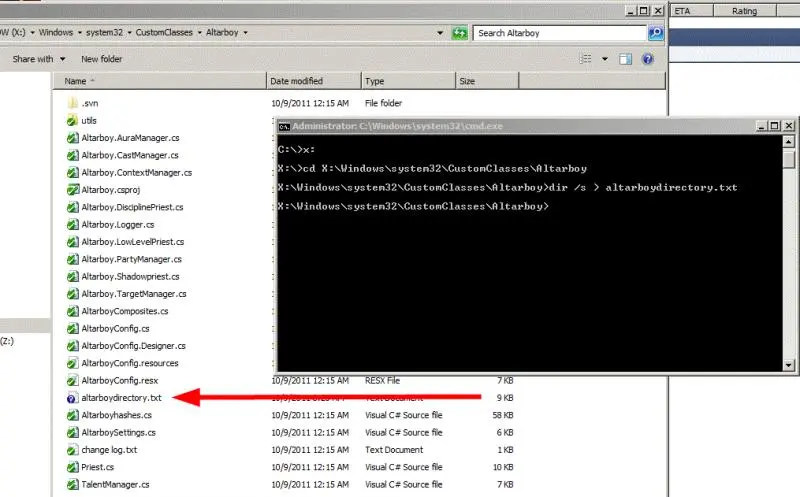Toggle the preview pane icon
Screen dimensions: 800x497
(x=623, y=59)
